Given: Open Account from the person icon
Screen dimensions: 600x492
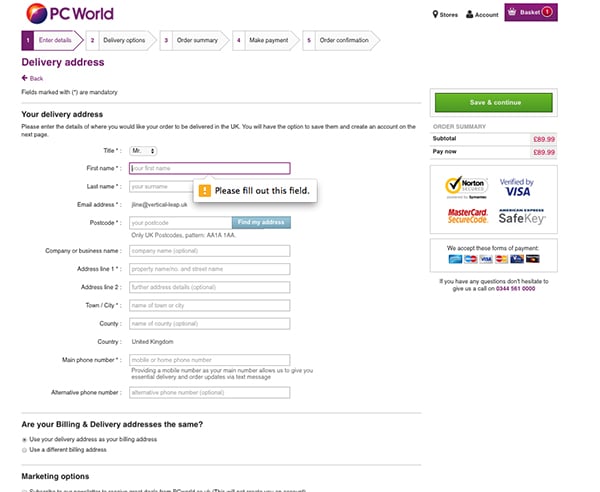Looking at the screenshot, I should pos(470,15).
